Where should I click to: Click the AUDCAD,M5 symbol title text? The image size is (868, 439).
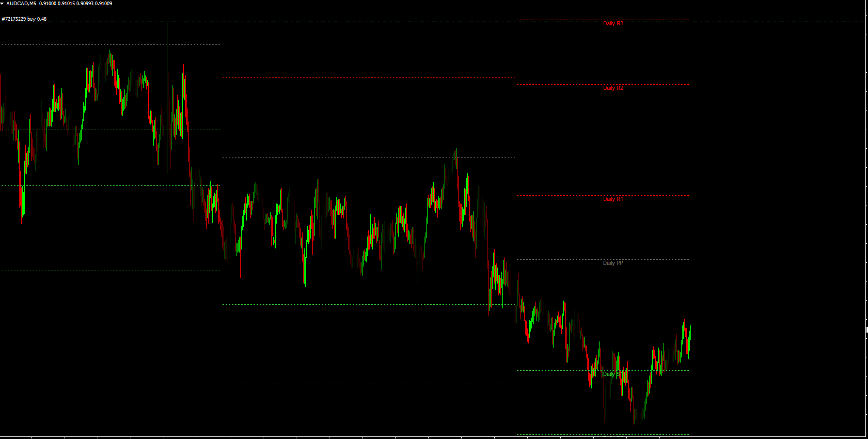point(21,4)
